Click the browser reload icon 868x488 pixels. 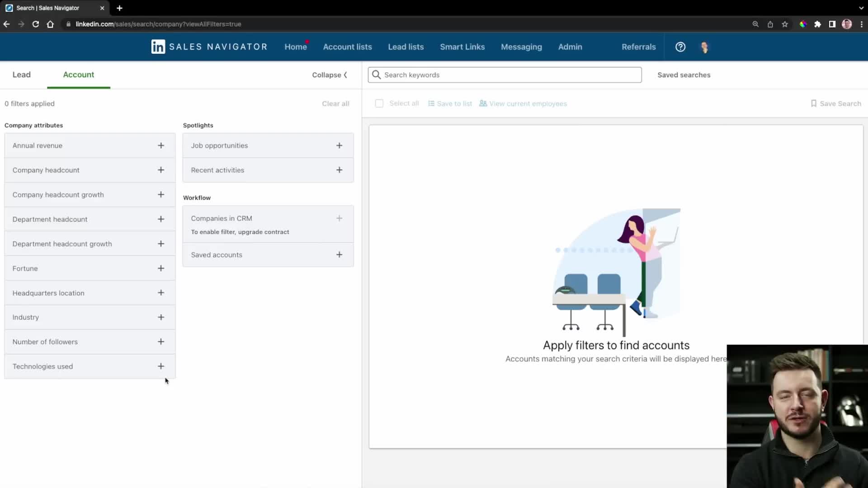coord(36,24)
